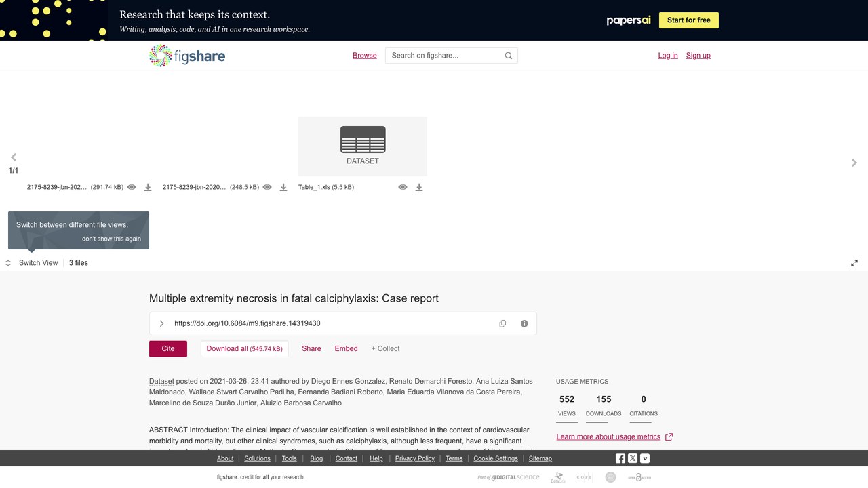This screenshot has width=868, height=488.
Task: Open the Share option
Action: (x=312, y=348)
